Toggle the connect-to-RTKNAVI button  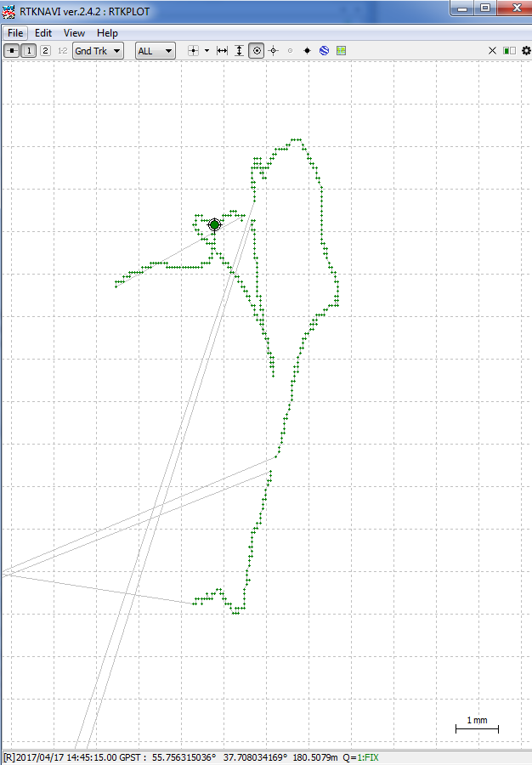coord(12,51)
